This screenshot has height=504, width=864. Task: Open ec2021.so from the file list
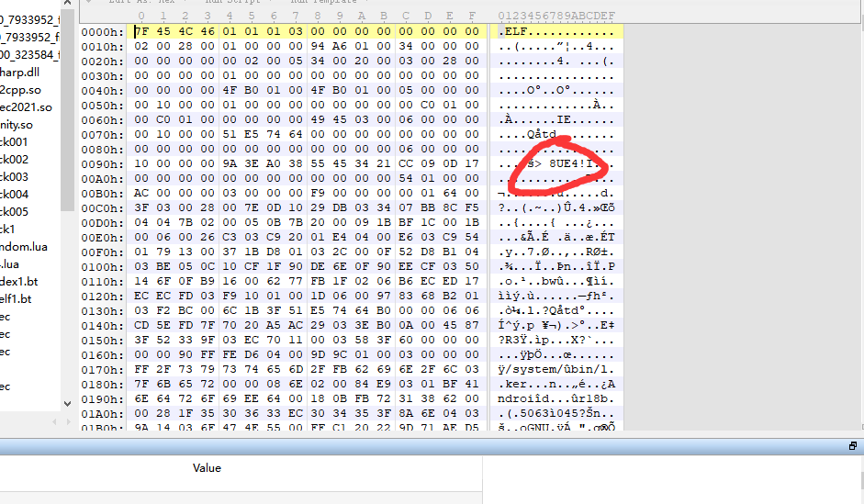click(x=26, y=107)
